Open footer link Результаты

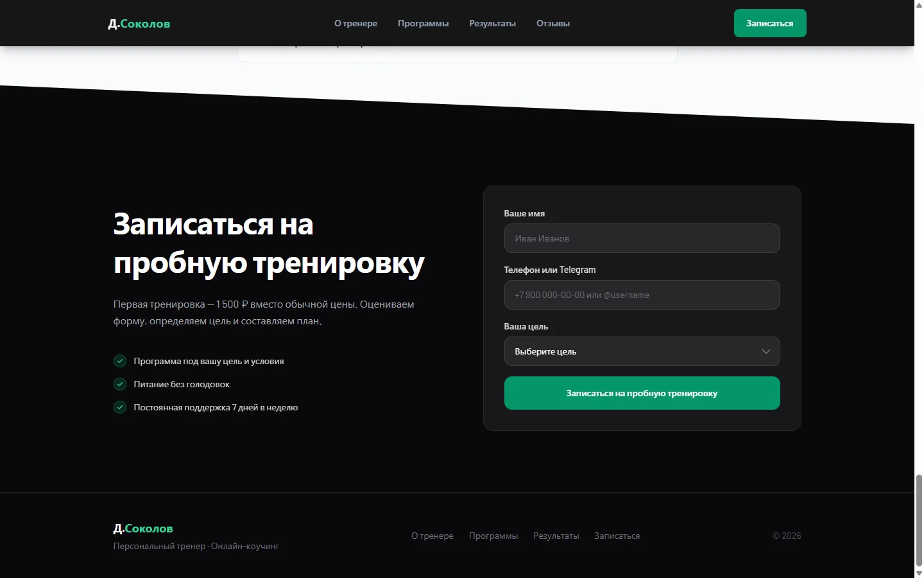(556, 536)
